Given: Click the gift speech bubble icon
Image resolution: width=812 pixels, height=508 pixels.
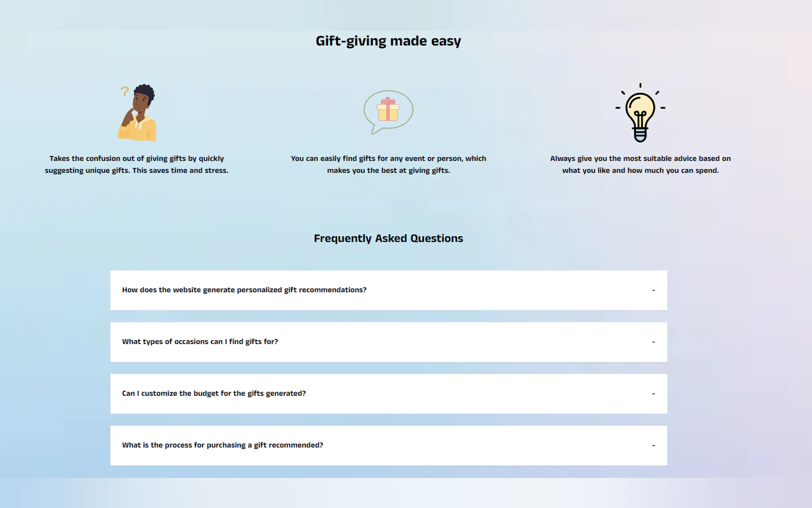Looking at the screenshot, I should point(388,112).
